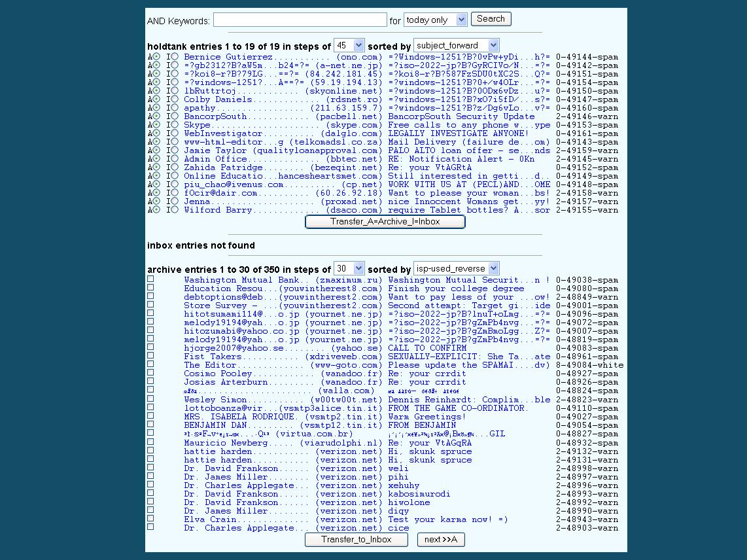Screen dimensions: 747x560
Task: Click the 2-49146-warn status text
Action: pyautogui.click(x=587, y=116)
